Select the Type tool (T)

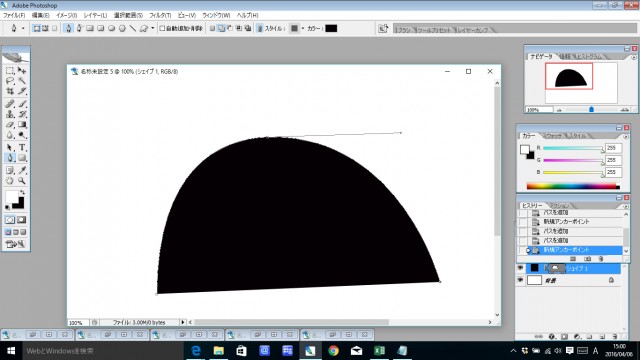(x=22, y=147)
